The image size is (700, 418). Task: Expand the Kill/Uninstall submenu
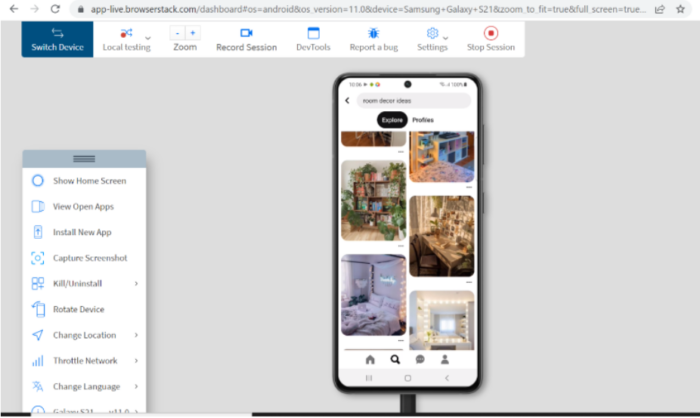tap(84, 284)
